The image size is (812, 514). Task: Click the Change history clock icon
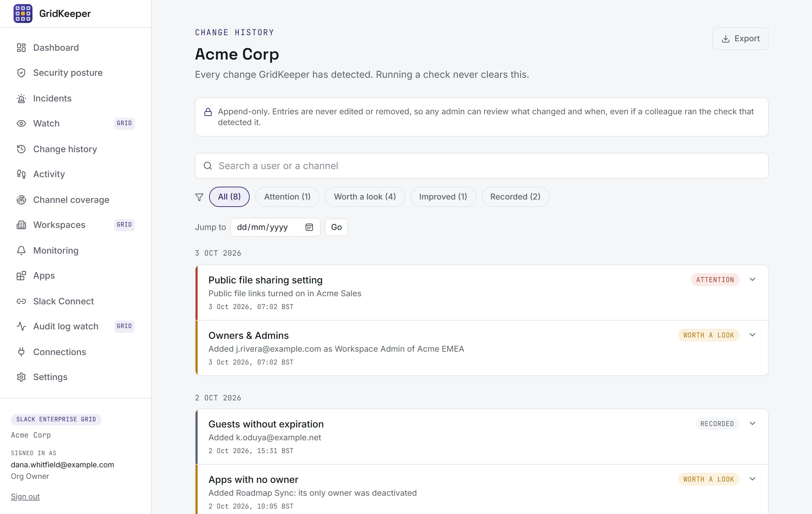[x=21, y=149]
